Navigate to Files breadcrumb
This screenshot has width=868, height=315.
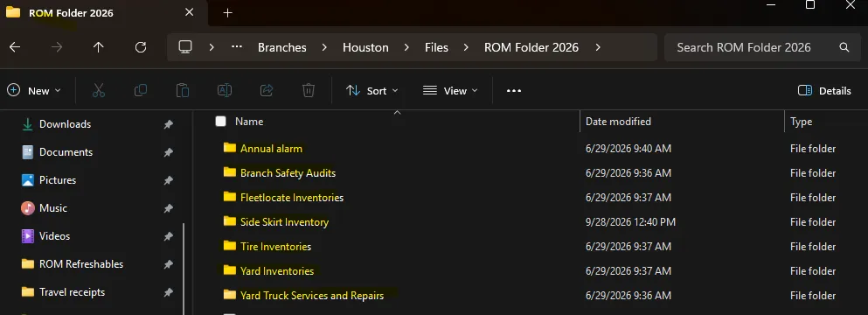(x=436, y=48)
